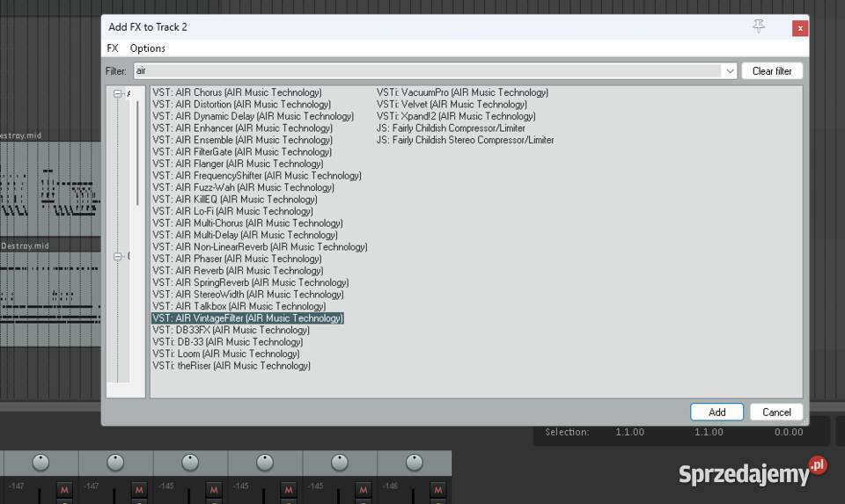Select VST: AIR Multi-Delay plugin
Viewport: 845px width, 504px height.
point(245,234)
